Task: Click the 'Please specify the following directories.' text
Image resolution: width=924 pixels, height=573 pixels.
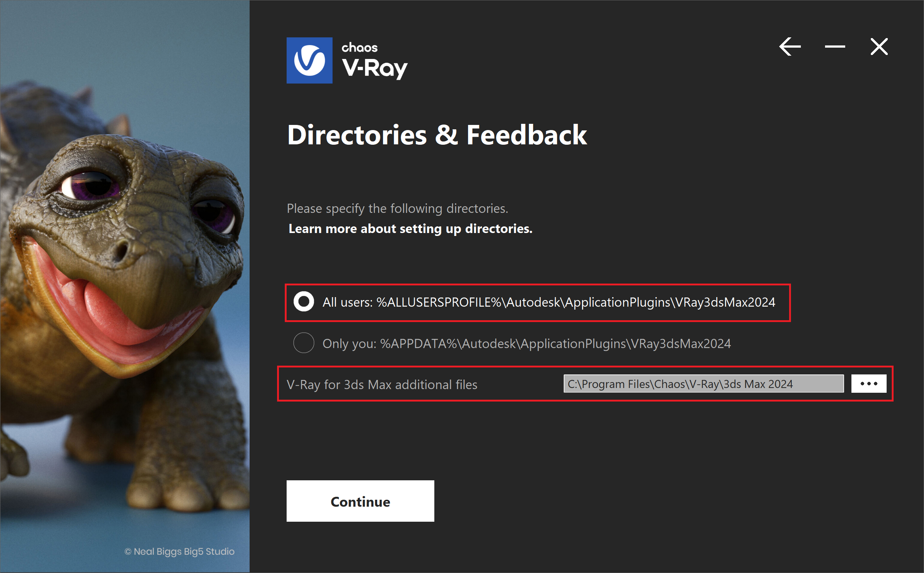Action: [x=397, y=208]
